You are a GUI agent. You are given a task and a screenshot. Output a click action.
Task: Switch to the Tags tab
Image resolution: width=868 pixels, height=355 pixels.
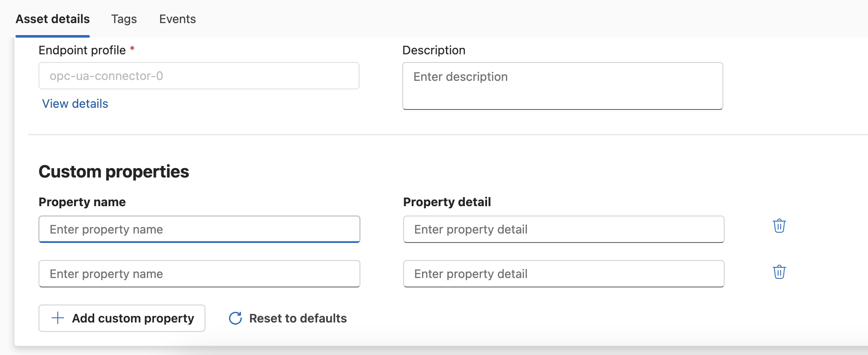[124, 19]
